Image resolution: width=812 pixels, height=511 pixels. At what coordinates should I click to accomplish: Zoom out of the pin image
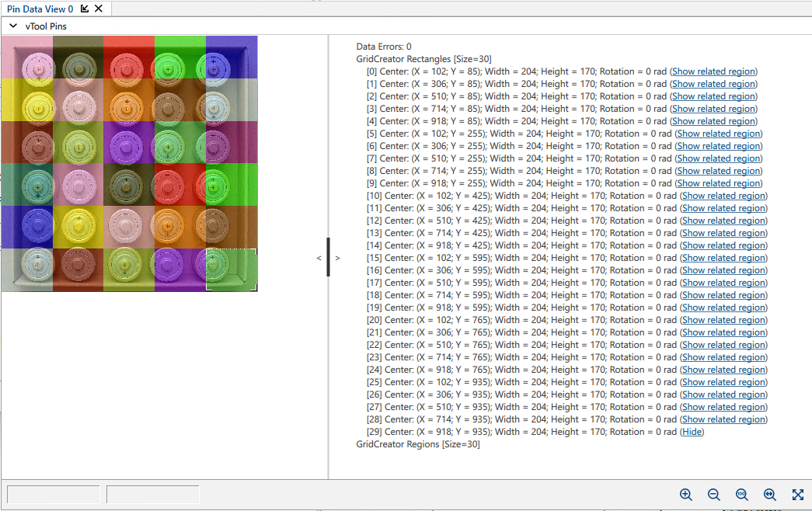pyautogui.click(x=714, y=495)
